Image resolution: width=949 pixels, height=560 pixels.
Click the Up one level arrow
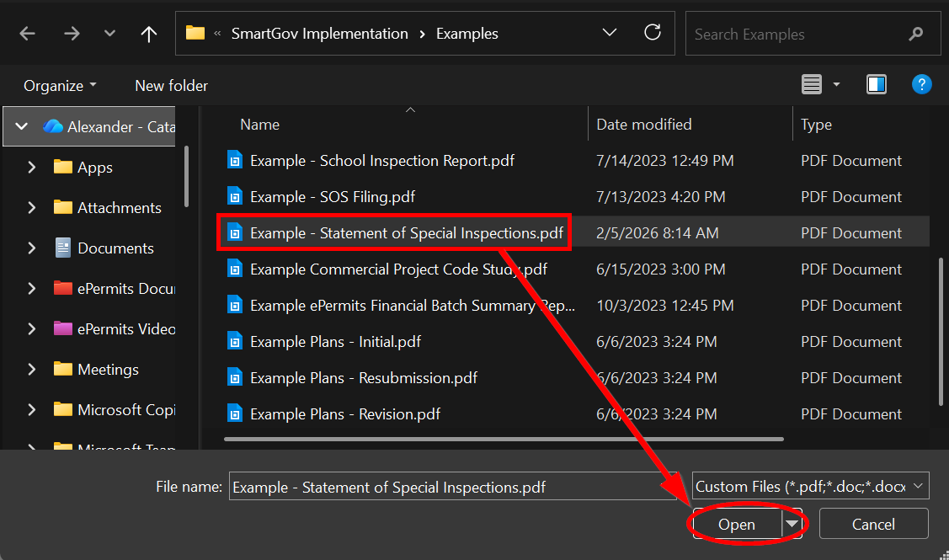149,34
